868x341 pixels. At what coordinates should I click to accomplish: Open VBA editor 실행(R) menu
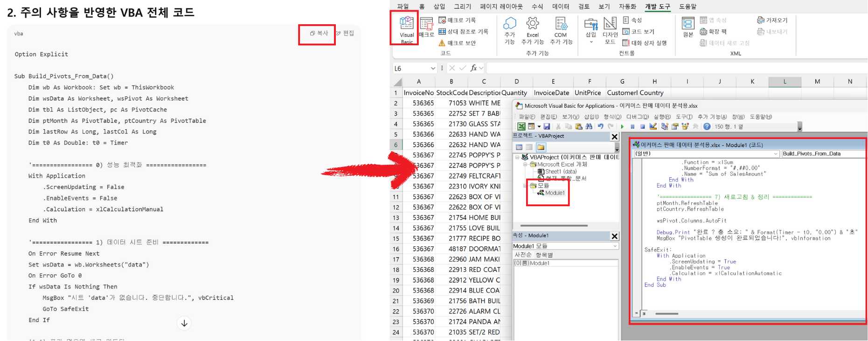click(x=662, y=117)
